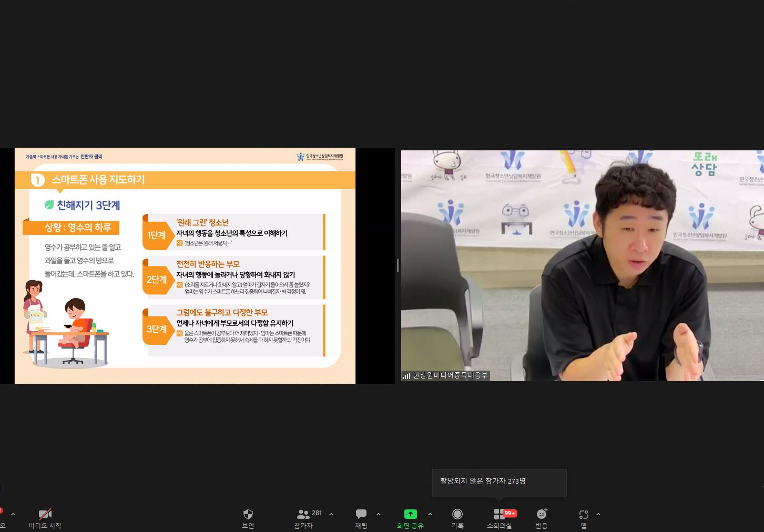Click the green Share Screen (화면 공유) icon
The height and width of the screenshot is (532, 764).
coord(410,514)
